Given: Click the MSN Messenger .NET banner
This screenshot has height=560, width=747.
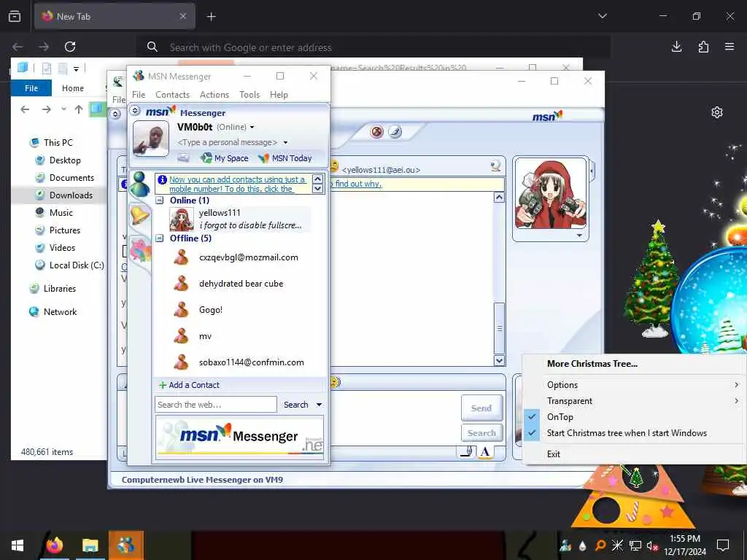Looking at the screenshot, I should 239,437.
